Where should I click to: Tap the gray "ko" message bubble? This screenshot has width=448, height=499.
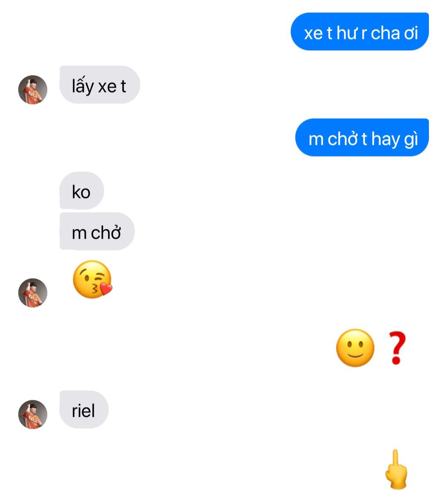pyautogui.click(x=81, y=191)
